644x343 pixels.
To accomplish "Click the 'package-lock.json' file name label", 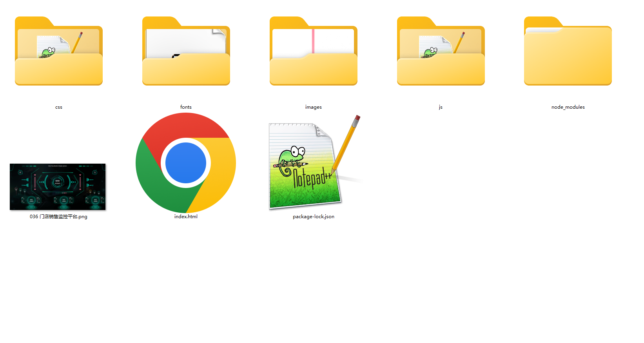I will click(x=314, y=217).
